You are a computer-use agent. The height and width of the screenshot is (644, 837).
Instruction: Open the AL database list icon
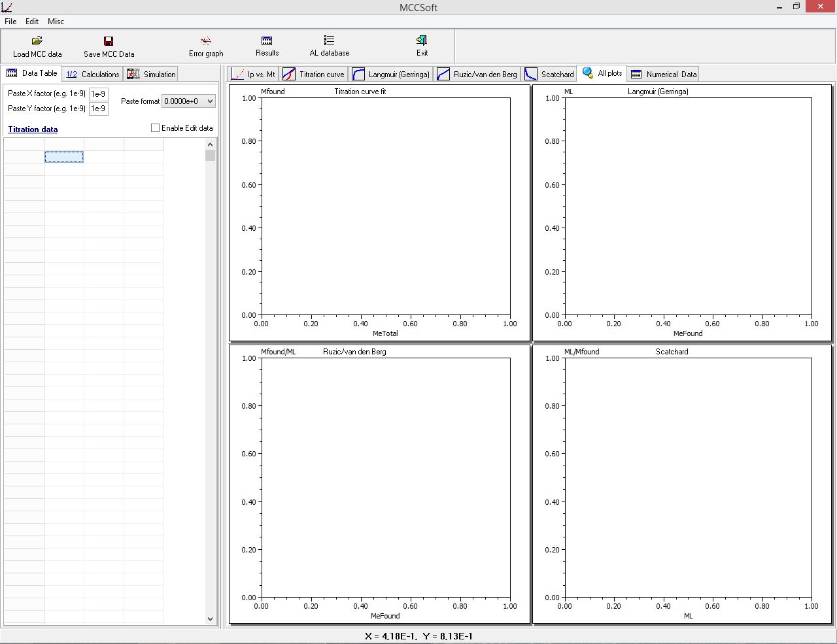click(329, 41)
